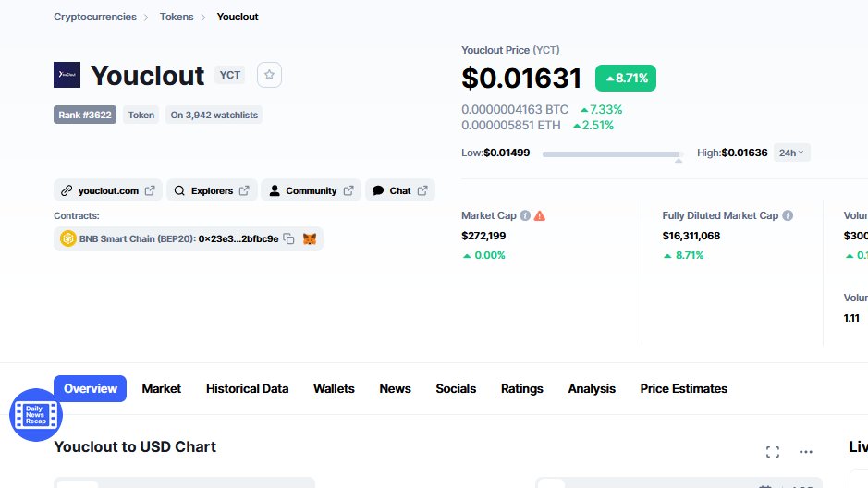Open the Socials tab

click(x=456, y=388)
